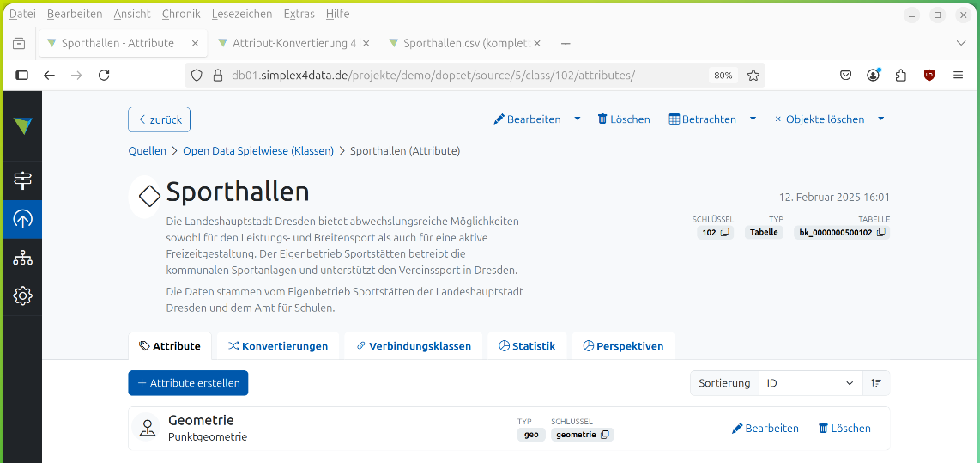Image resolution: width=980 pixels, height=463 pixels.
Task: Open the settings gear in sidebar
Action: click(22, 295)
